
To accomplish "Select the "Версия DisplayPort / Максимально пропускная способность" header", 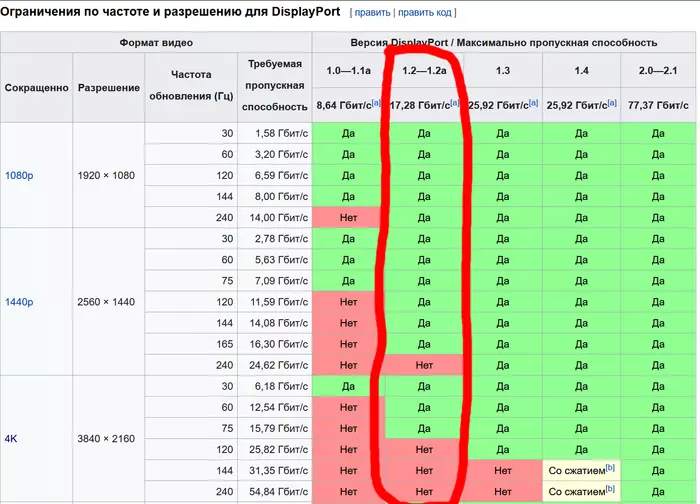I will (x=504, y=42).
